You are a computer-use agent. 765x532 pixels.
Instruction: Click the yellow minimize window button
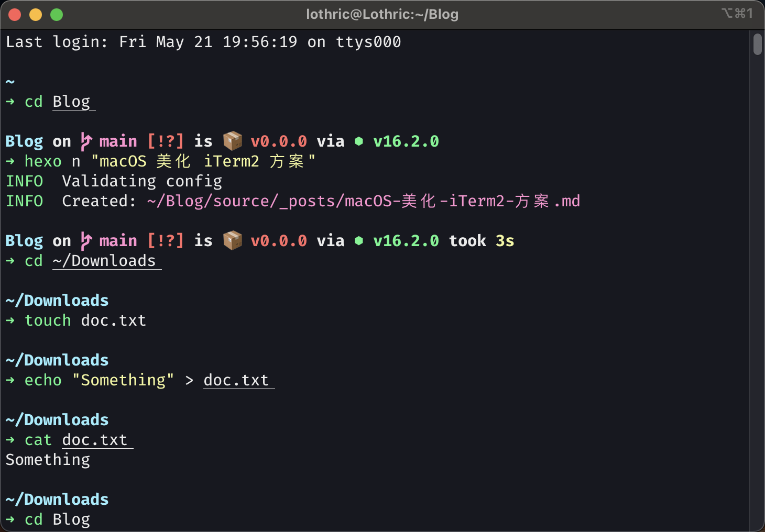36,15
